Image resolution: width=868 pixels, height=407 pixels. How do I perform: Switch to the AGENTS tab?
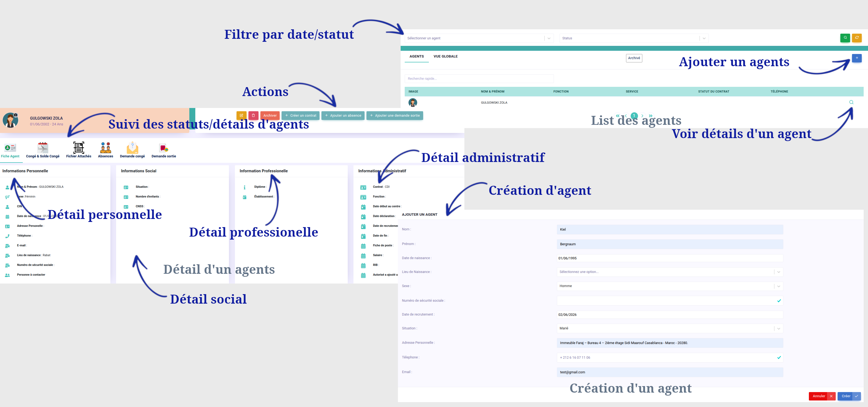(x=416, y=57)
